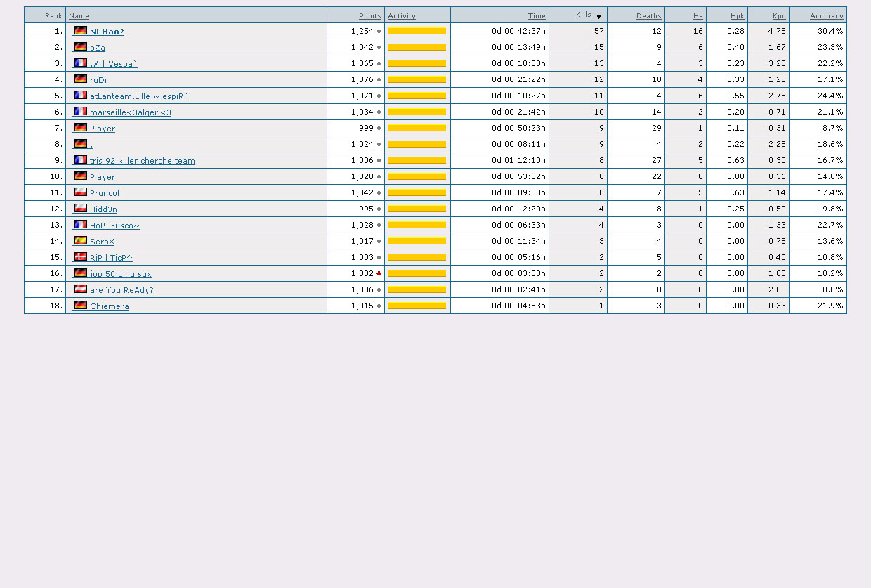This screenshot has height=588, width=871.
Task: Click the flag icon beside are You ReAdy?
Action: [81, 289]
